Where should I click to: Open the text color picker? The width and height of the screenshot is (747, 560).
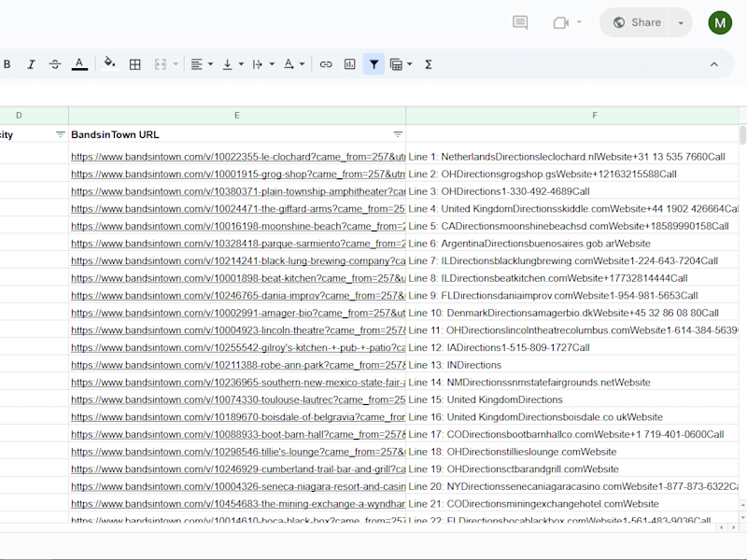click(x=79, y=64)
